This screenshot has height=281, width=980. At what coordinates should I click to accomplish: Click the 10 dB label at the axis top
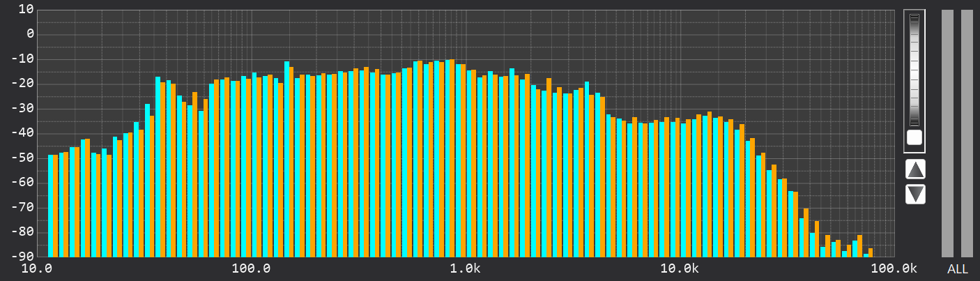pos(26,10)
